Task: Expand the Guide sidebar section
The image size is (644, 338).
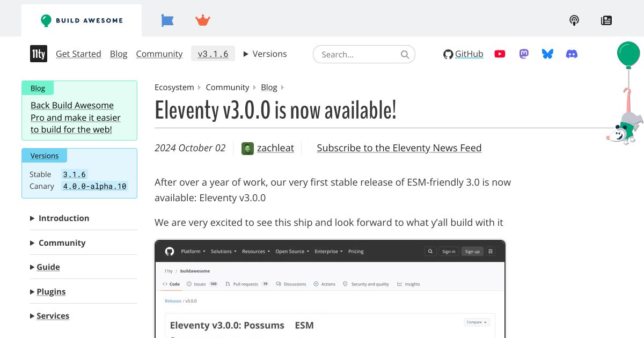Action: pos(45,267)
